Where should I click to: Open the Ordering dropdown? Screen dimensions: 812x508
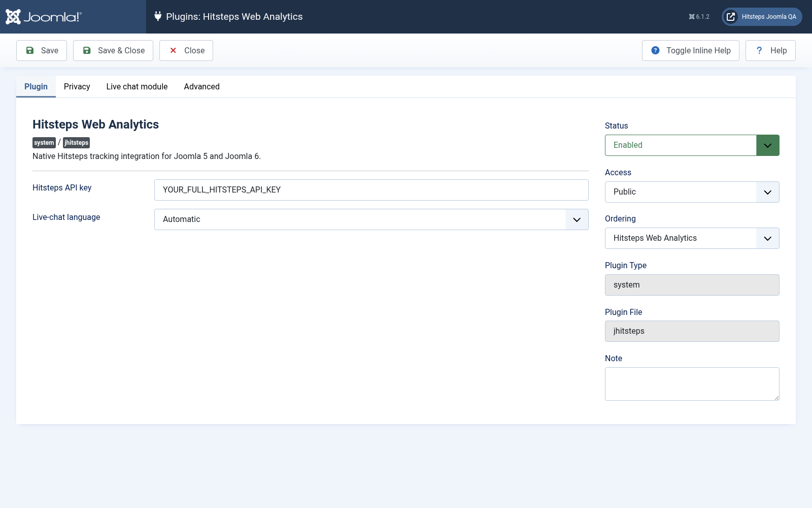pyautogui.click(x=692, y=238)
